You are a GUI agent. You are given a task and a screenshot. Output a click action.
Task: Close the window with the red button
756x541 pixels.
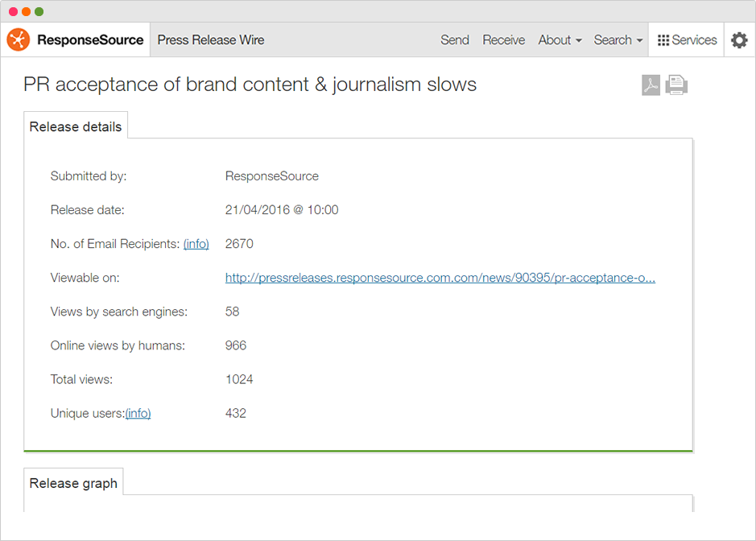[13, 11]
